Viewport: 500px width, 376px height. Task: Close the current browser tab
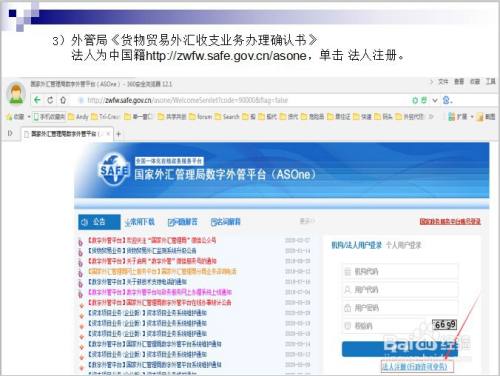[x=108, y=134]
